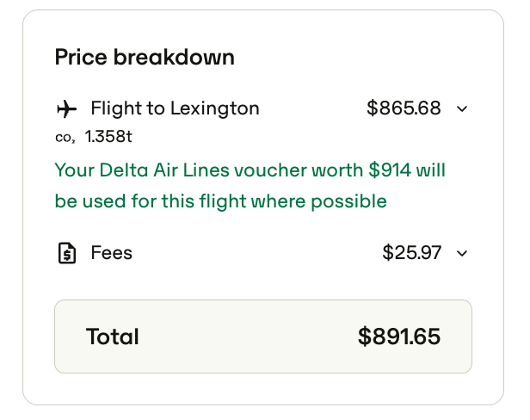This screenshot has height=420, width=530.
Task: Expand the Flight to Lexington price chevron
Action: coord(462,109)
